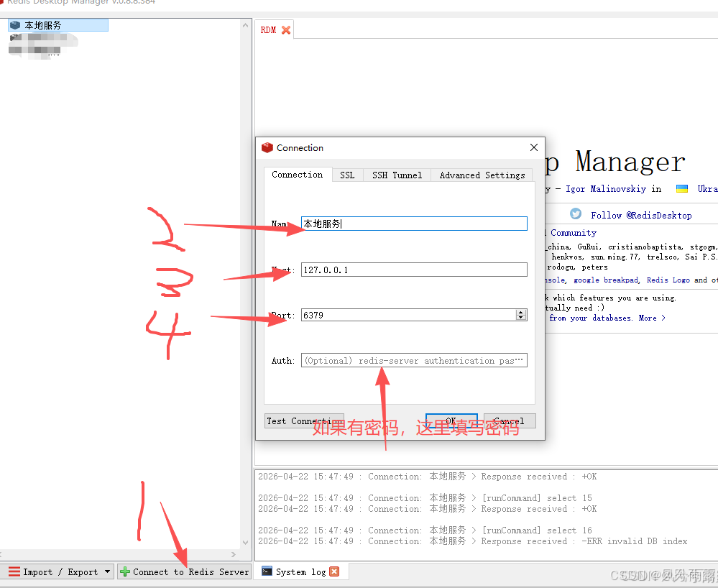Close the System log tab

(334, 571)
